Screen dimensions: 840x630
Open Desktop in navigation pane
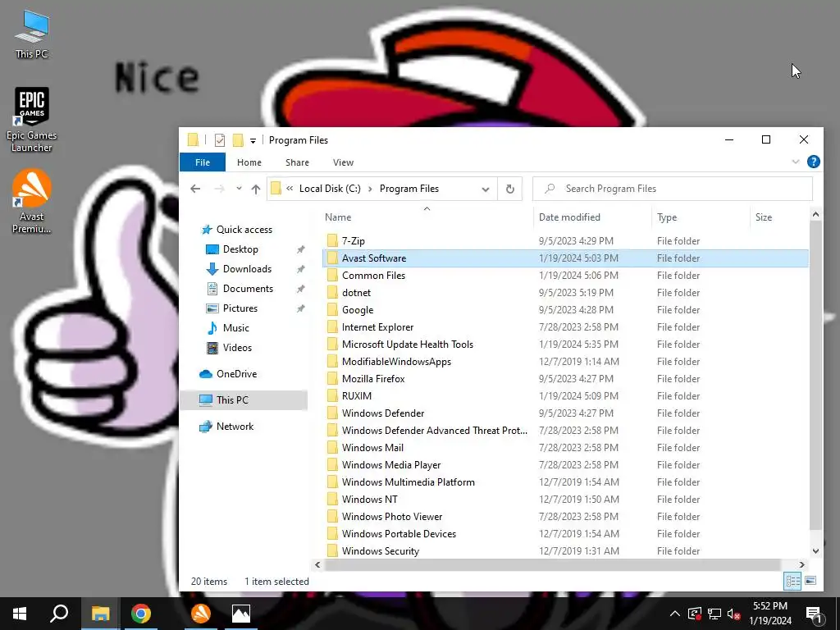240,249
